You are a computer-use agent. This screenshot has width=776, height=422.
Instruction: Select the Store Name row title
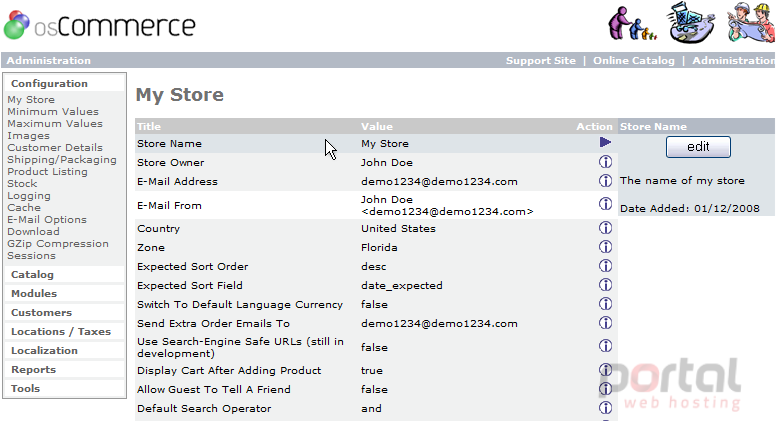[169, 143]
